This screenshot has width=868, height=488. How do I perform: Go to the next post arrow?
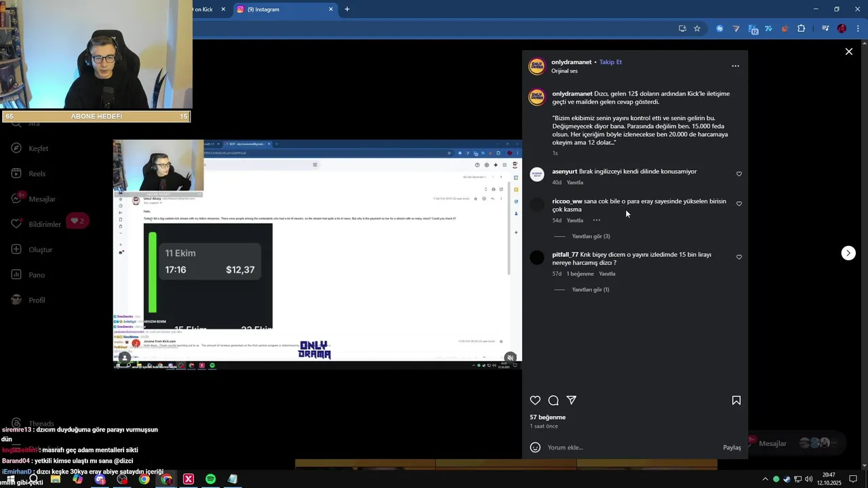(x=848, y=253)
